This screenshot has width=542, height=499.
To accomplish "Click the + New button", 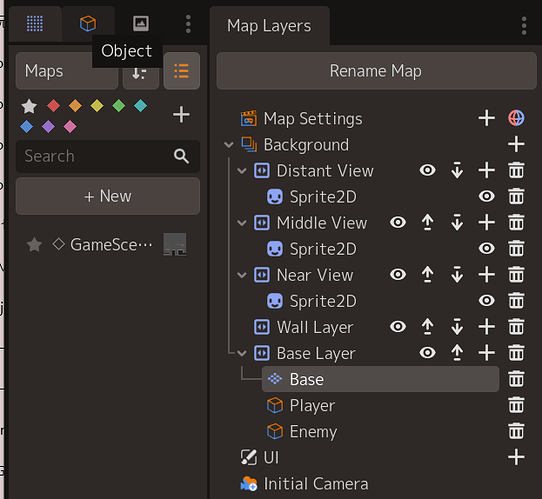I will point(108,196).
